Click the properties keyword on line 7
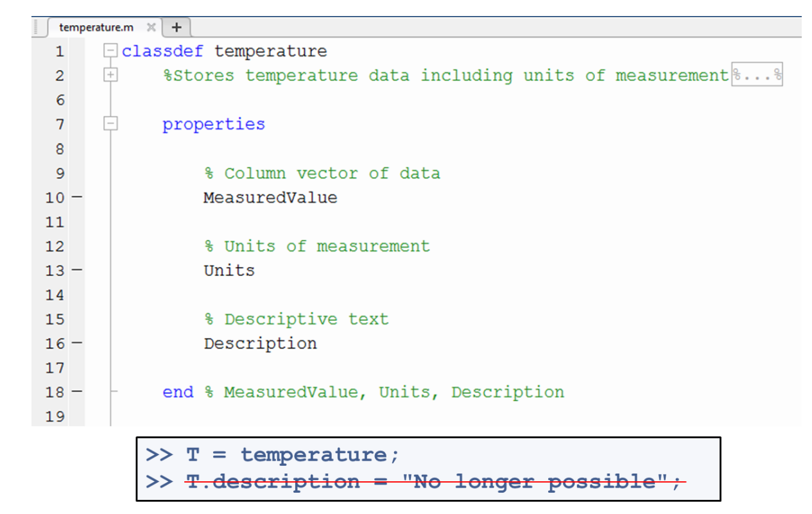 pos(213,124)
